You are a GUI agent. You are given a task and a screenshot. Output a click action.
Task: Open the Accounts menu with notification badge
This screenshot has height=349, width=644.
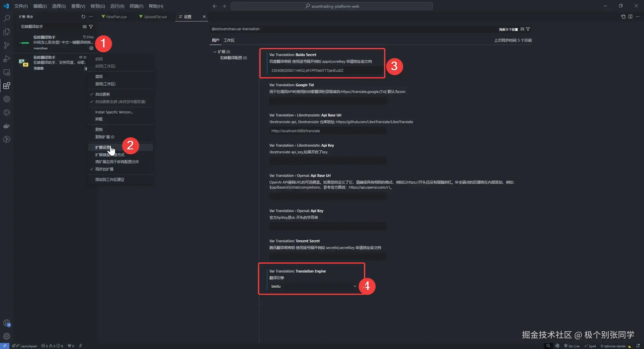click(7, 323)
